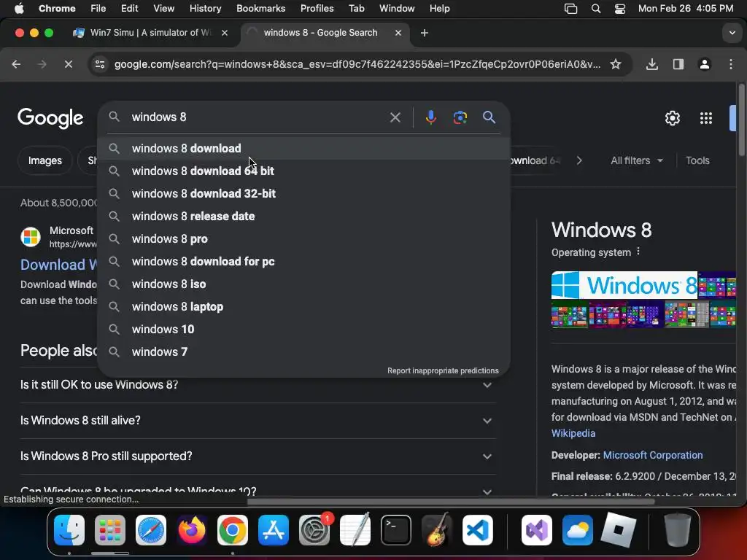Choose suggestion "windows 8 download 32-bit"
Screen dimensions: 747x560
click(x=304, y=194)
